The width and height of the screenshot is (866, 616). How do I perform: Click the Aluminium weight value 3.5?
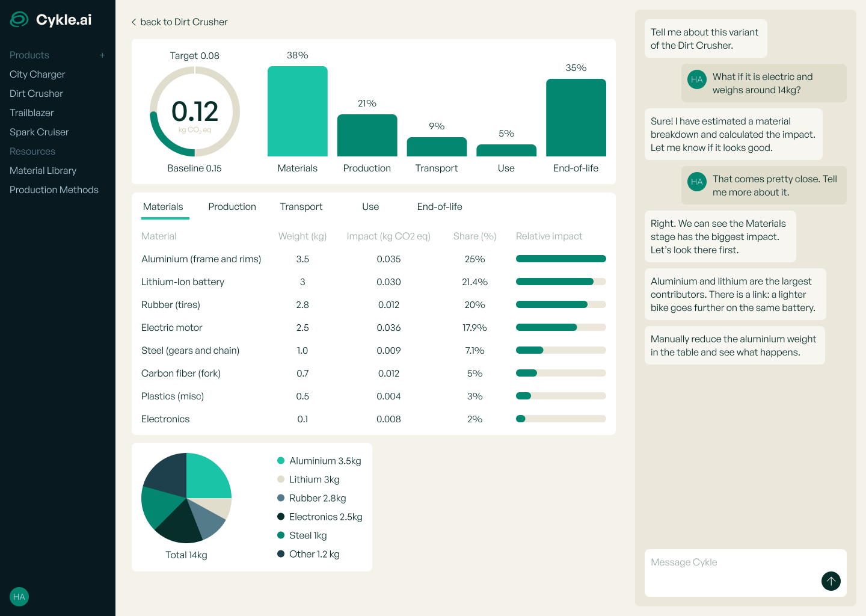[302, 259]
